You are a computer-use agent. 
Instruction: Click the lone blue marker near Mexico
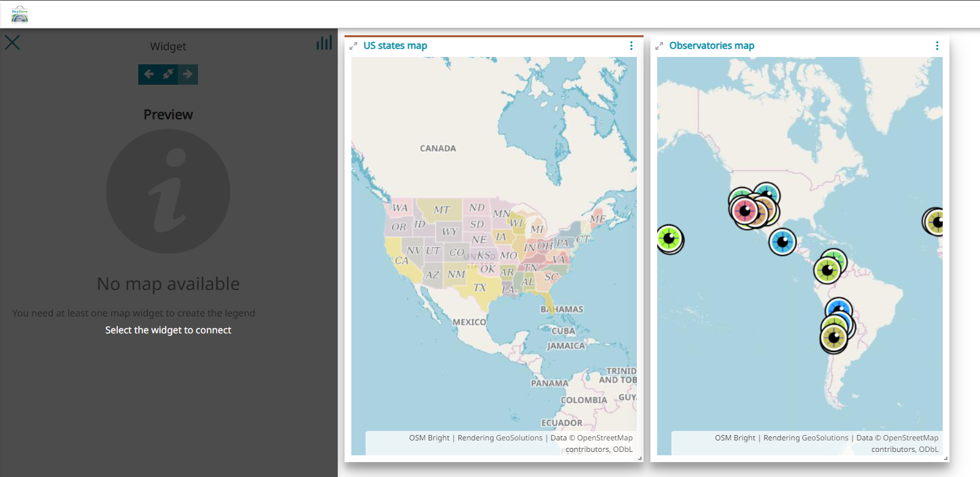coord(783,241)
